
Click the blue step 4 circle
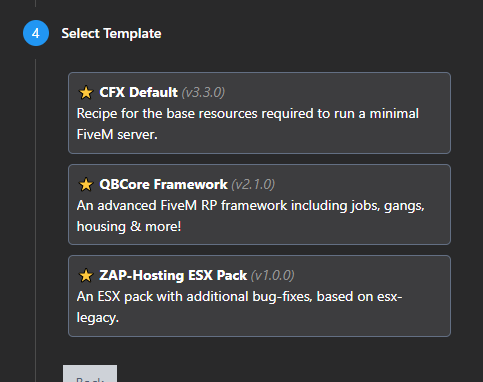pyautogui.click(x=36, y=33)
